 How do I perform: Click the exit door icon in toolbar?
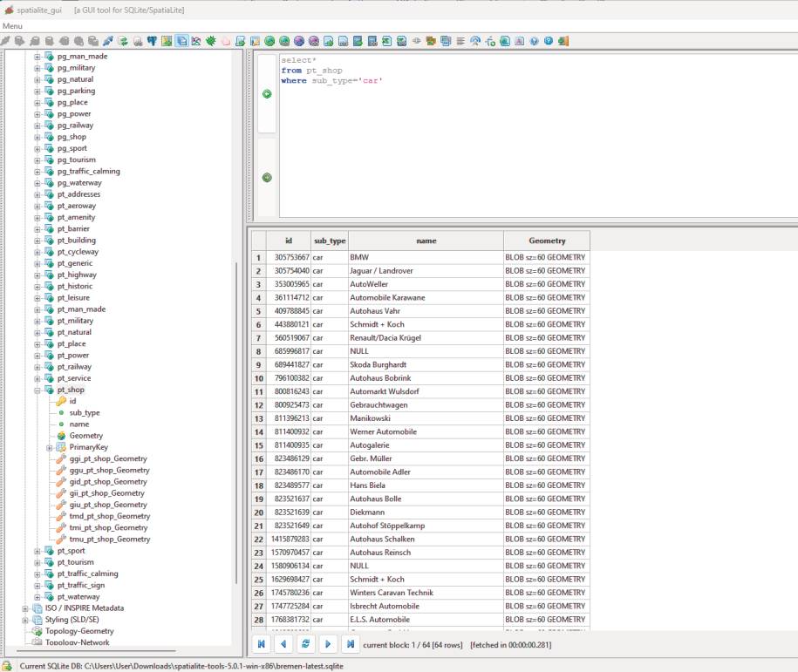pos(563,41)
